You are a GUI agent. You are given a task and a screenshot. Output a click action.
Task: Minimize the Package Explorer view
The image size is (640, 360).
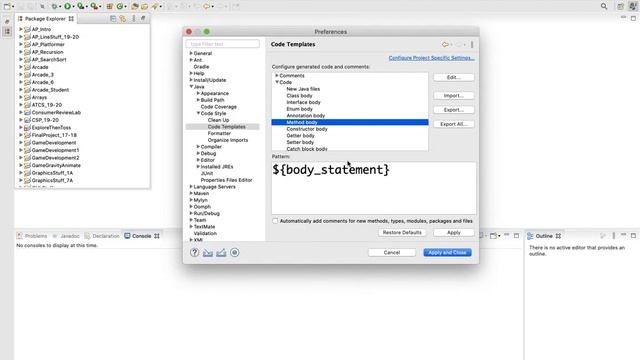[143, 18]
